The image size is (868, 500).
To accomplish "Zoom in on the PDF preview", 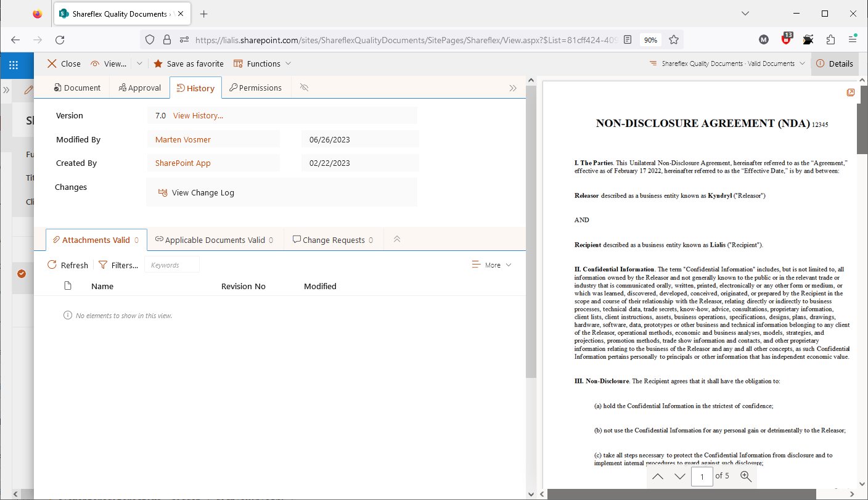I will (x=745, y=476).
